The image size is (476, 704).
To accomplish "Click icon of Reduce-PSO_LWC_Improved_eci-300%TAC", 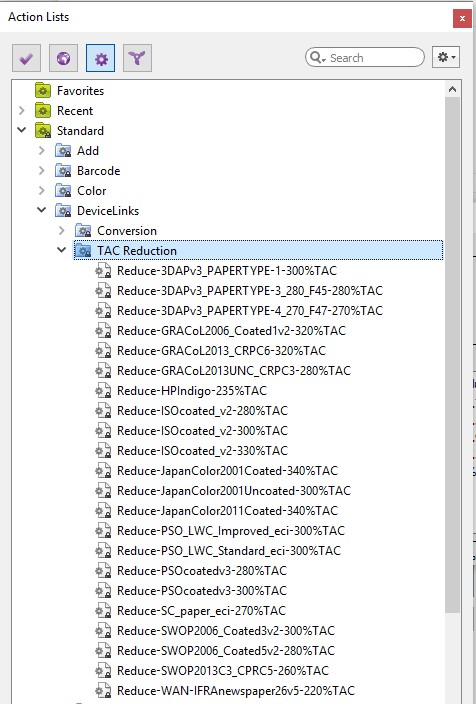I will point(103,531).
